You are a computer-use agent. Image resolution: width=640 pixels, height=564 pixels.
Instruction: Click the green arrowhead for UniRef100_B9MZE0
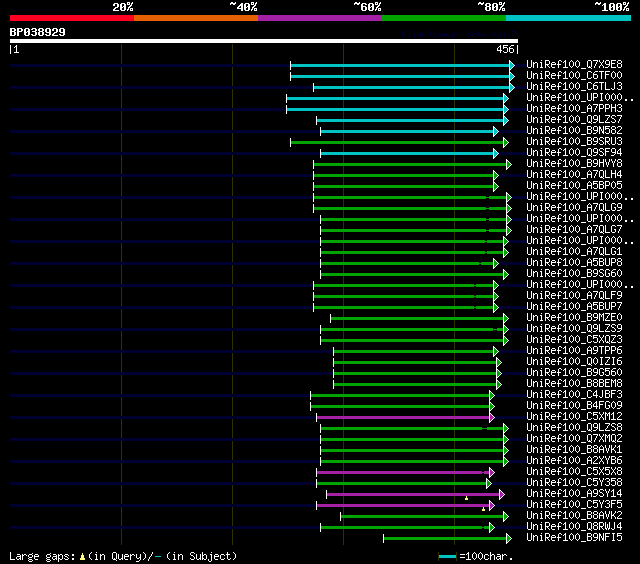506,318
